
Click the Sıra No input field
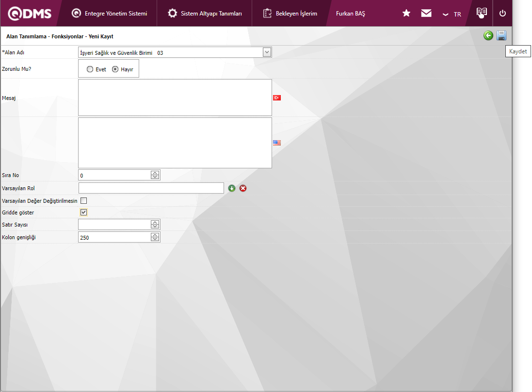coord(114,175)
